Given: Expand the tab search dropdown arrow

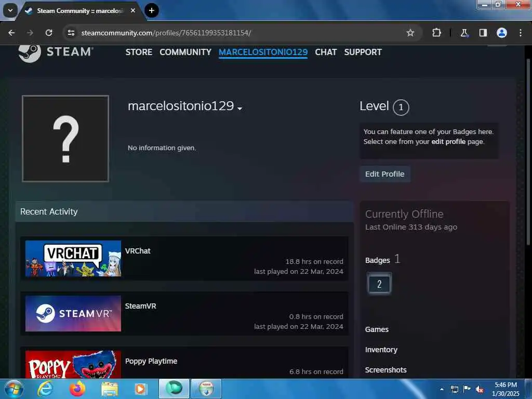Looking at the screenshot, I should pos(10,10).
